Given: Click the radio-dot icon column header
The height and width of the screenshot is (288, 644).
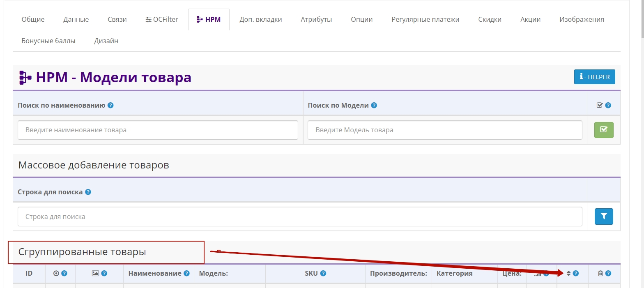Looking at the screenshot, I should click(56, 274).
